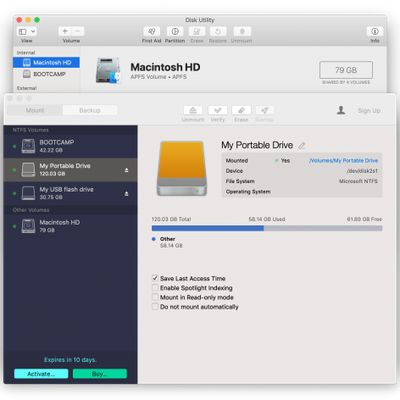Switch to the Mount tab

tap(35, 110)
